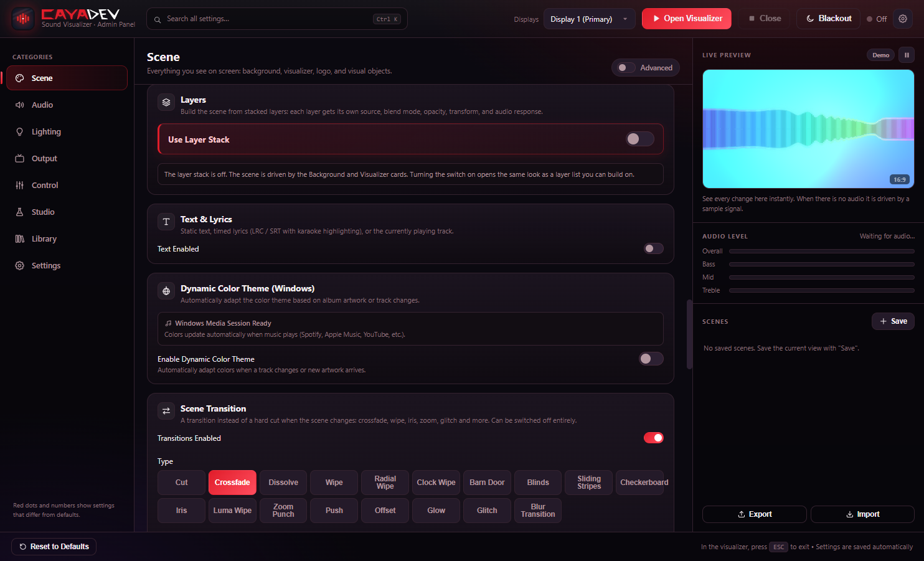Click the Dynamic Color Theme globe icon
Screen dimensions: 924x561
(x=166, y=291)
